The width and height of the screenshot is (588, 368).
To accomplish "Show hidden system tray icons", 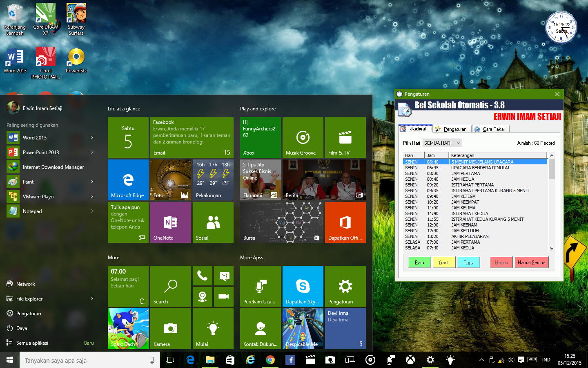I will [x=482, y=360].
